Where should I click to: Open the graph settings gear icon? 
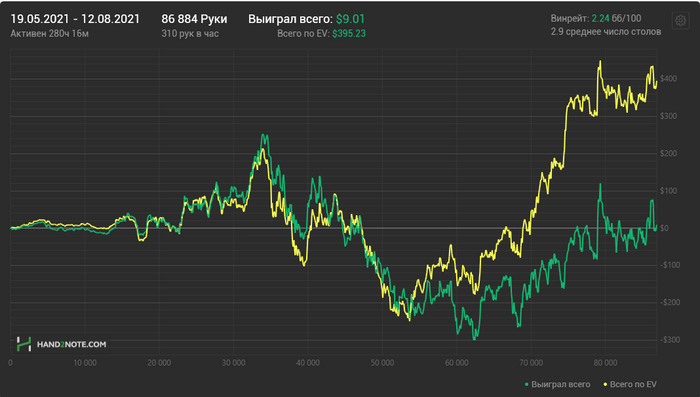[x=680, y=21]
